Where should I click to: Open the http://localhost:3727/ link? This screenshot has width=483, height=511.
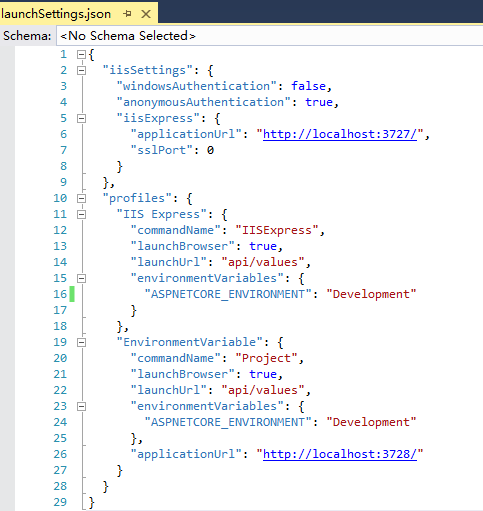pyautogui.click(x=340, y=134)
